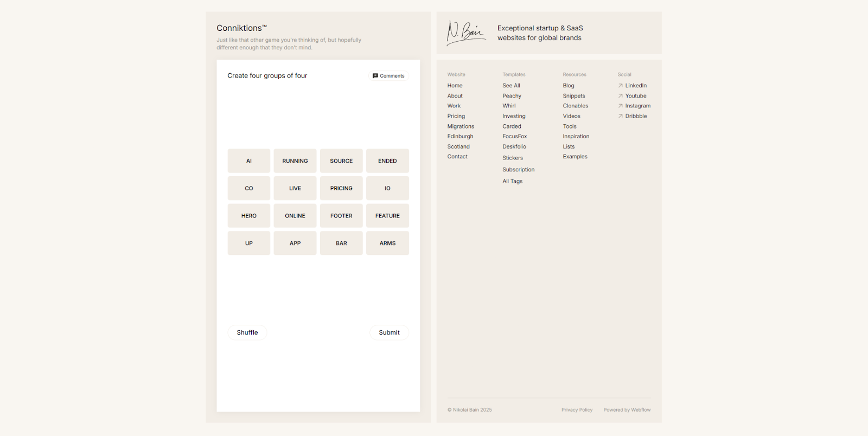The width and height of the screenshot is (868, 436).
Task: Visit the Instagram social link
Action: pos(638,106)
